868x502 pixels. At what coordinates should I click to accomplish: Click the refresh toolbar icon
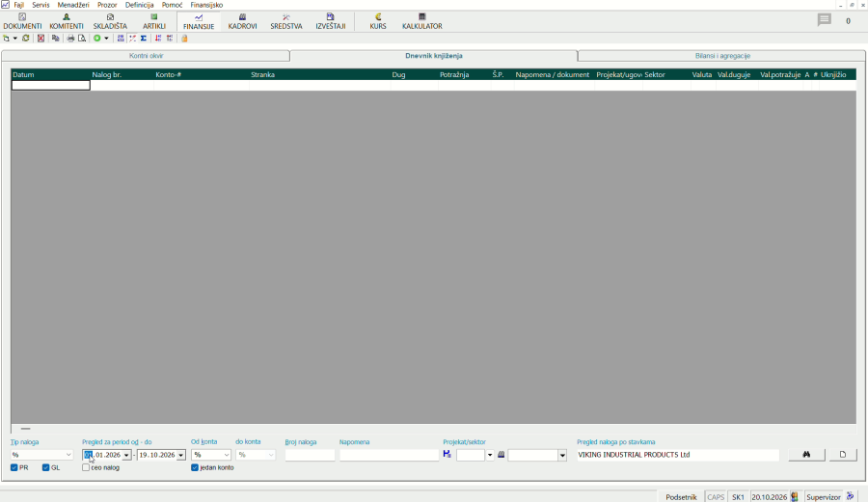(25, 39)
